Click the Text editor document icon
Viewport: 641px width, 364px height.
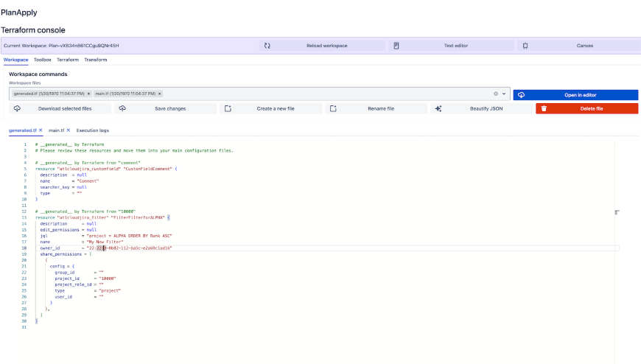tap(396, 46)
